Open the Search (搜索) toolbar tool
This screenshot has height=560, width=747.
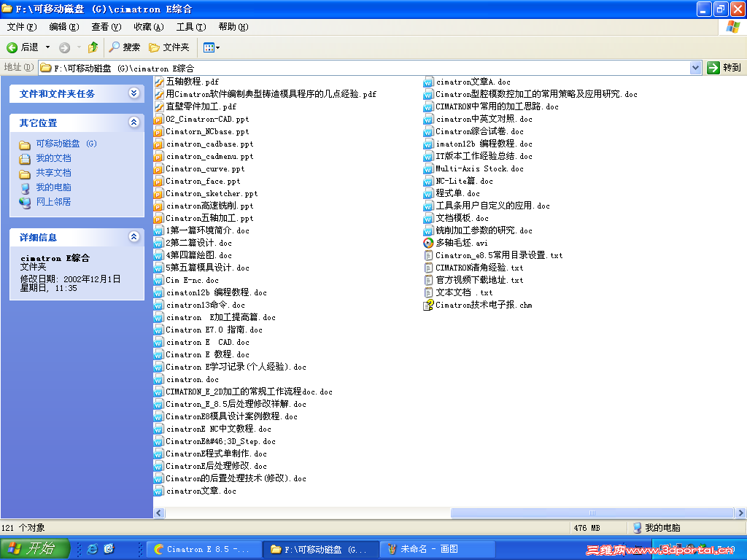coord(124,47)
